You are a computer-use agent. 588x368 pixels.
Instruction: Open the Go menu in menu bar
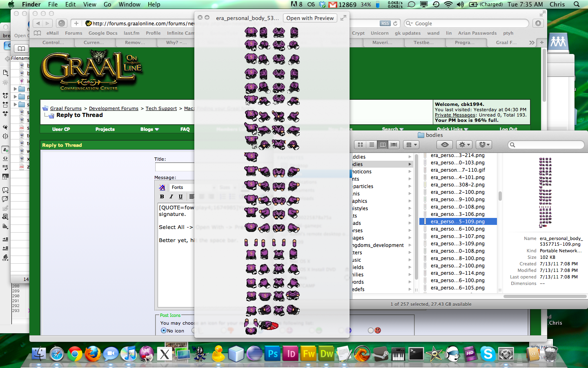pyautogui.click(x=107, y=4)
